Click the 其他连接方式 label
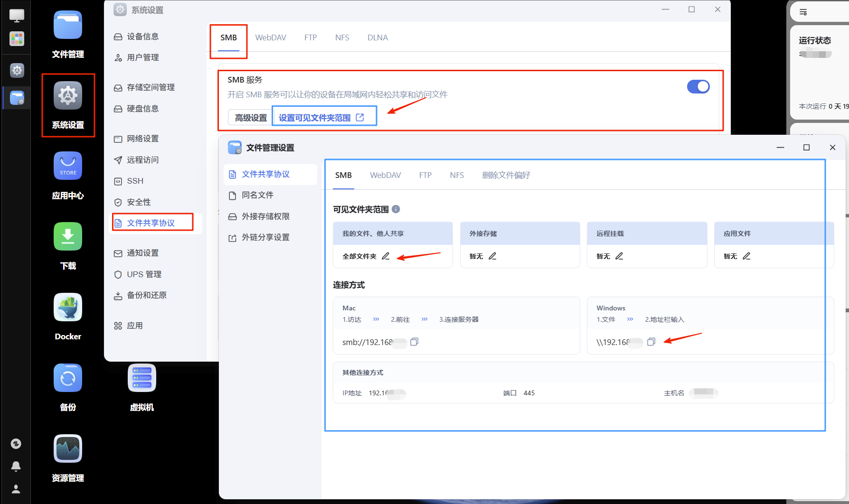The height and width of the screenshot is (504, 849). tap(363, 373)
